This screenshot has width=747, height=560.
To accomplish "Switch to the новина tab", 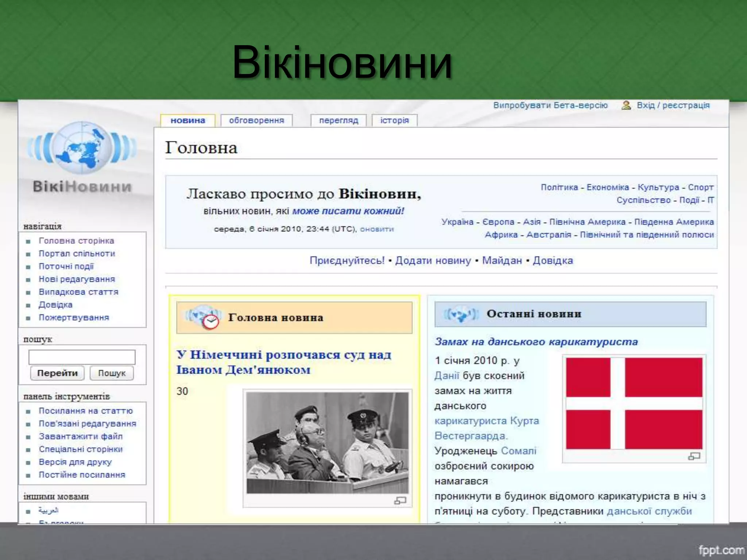I will click(x=188, y=120).
